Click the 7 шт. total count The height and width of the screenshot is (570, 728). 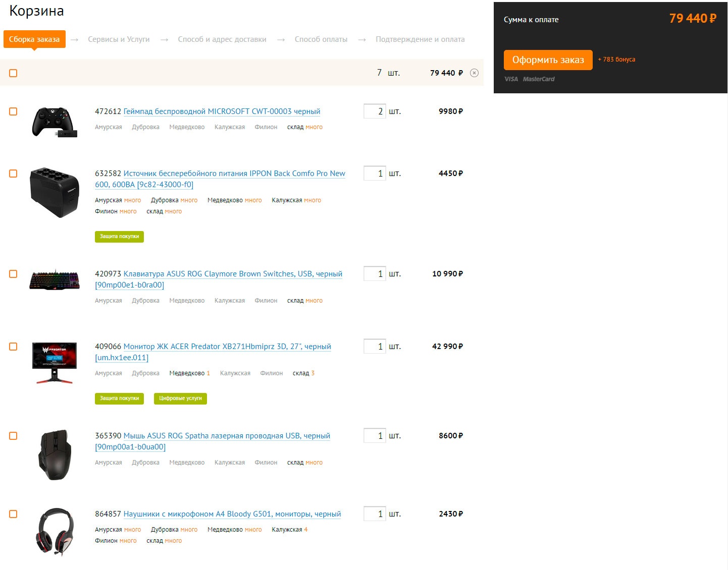click(388, 73)
